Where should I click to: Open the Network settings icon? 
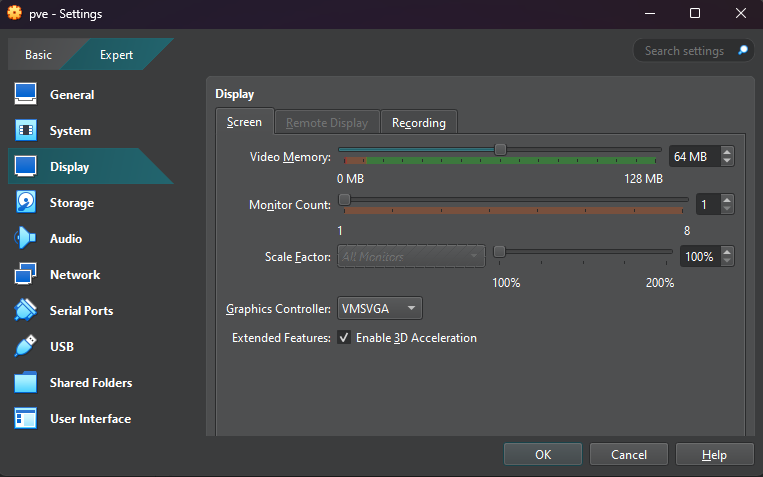(x=26, y=275)
